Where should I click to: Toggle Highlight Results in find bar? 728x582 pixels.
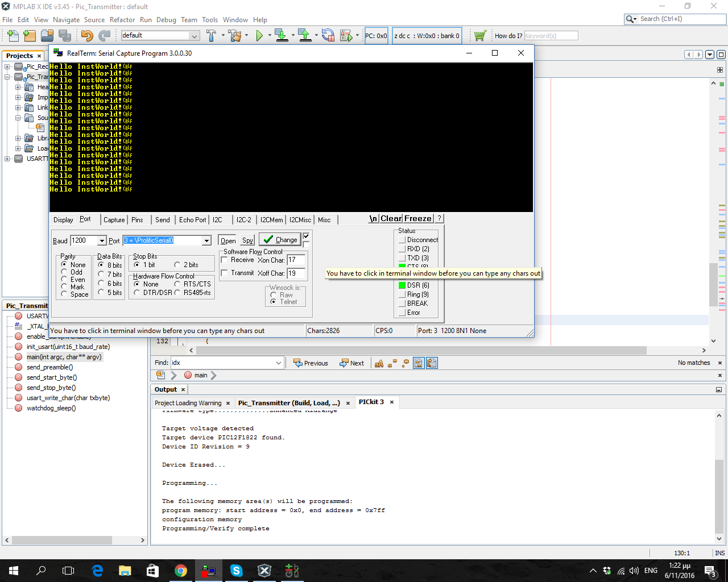pyautogui.click(x=419, y=363)
